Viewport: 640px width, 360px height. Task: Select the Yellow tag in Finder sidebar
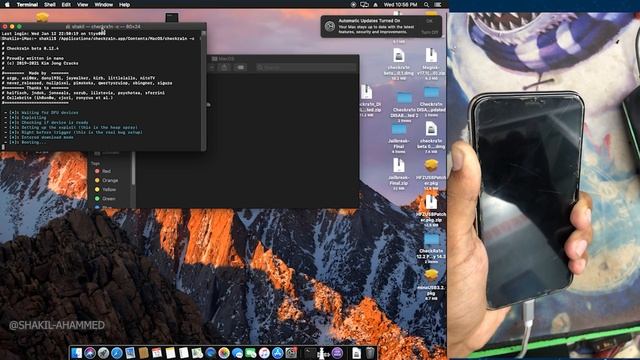(x=105, y=189)
